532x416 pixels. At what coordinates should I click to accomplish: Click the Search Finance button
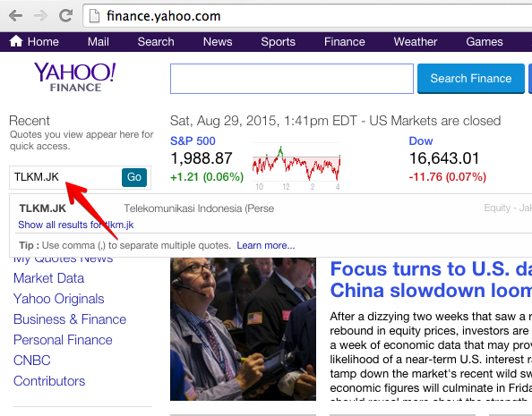(471, 79)
